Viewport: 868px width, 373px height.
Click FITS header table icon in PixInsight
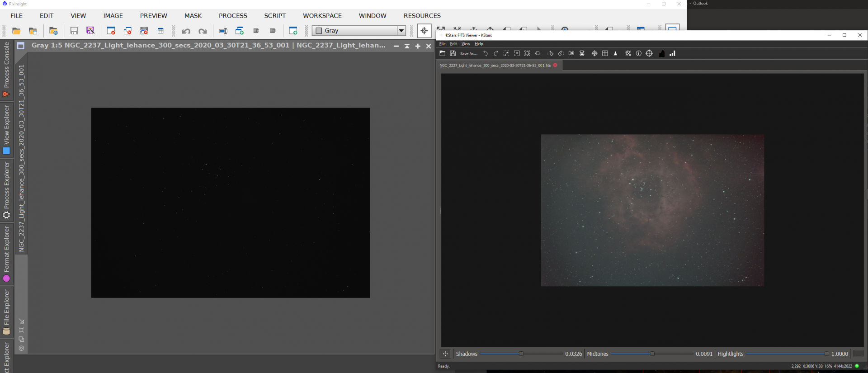(160, 31)
